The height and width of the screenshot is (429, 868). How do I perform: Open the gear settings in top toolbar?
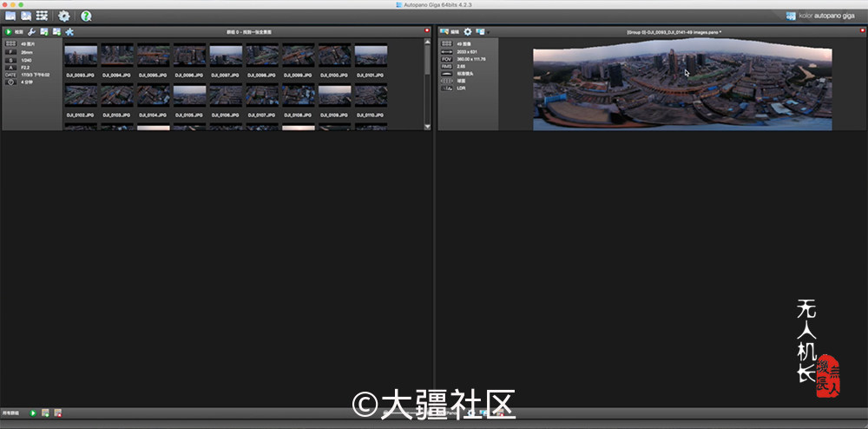(64, 16)
